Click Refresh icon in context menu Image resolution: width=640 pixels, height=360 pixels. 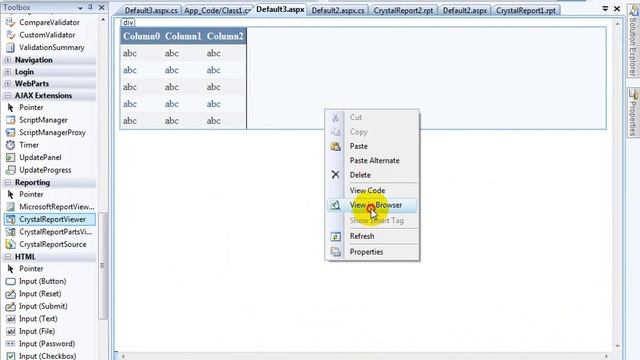(336, 237)
